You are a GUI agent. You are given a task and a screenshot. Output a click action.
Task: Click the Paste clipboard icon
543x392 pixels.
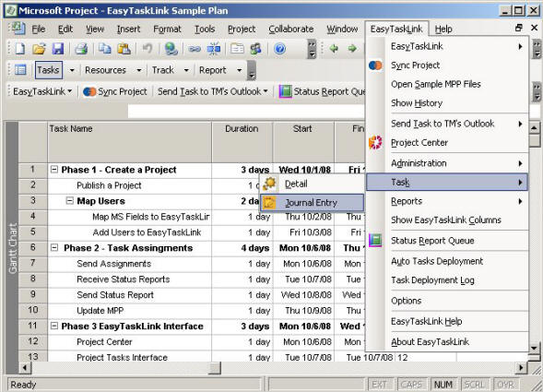pos(124,49)
